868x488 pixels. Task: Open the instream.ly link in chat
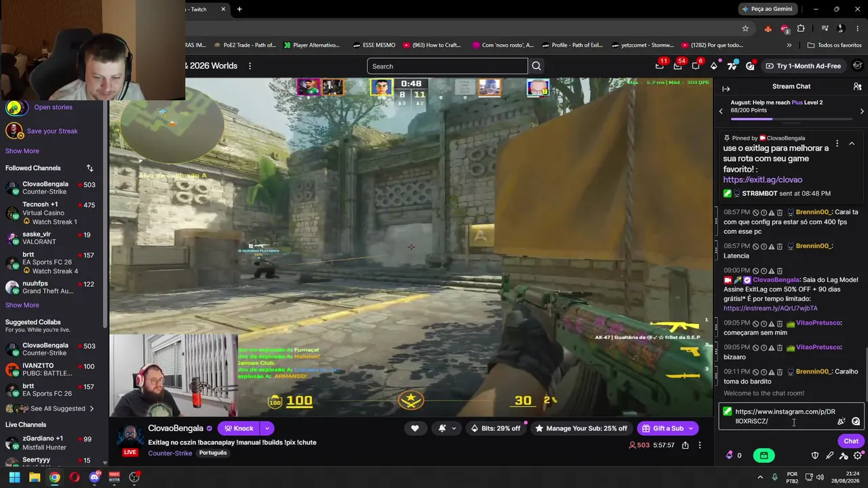tap(770, 308)
